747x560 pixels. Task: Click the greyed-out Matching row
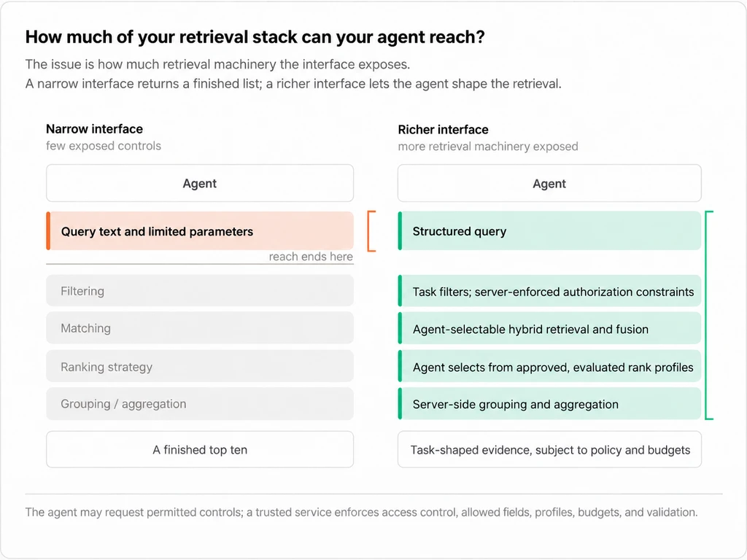pos(200,328)
